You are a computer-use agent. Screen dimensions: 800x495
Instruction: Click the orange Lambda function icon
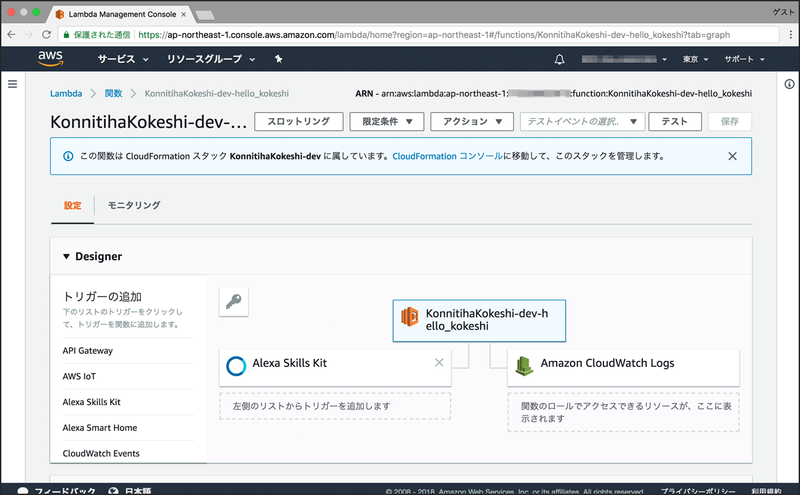click(409, 317)
